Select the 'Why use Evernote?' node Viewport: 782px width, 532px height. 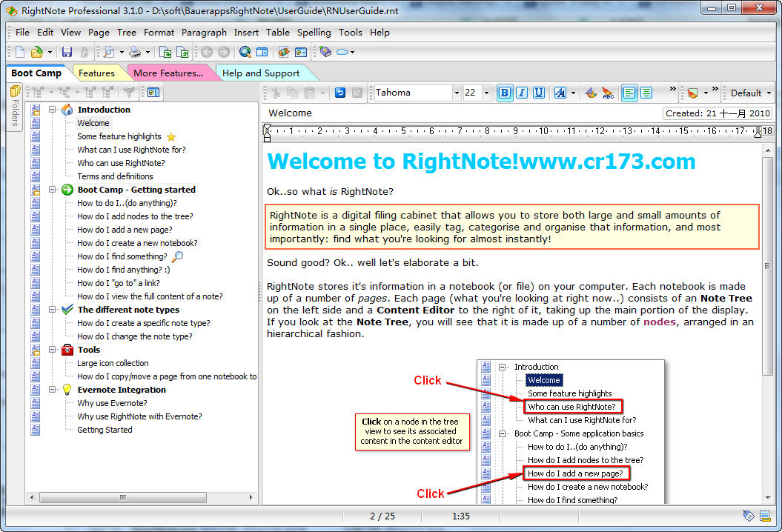coord(112,403)
